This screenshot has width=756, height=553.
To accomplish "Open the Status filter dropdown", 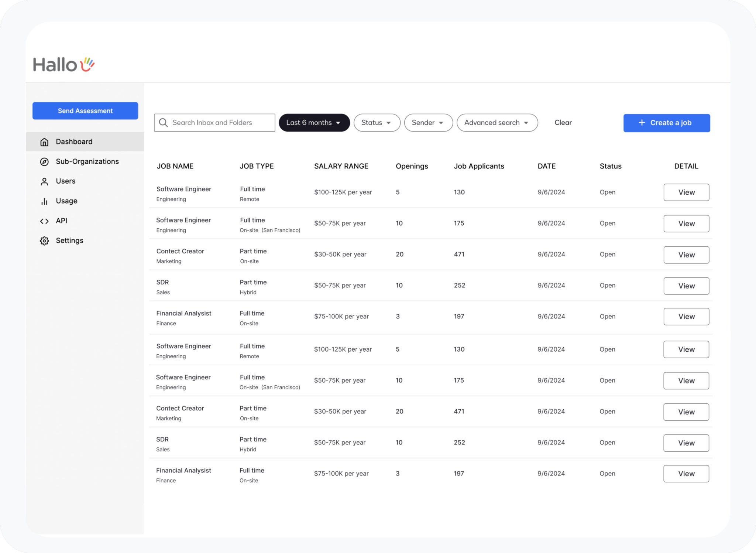I will [377, 122].
